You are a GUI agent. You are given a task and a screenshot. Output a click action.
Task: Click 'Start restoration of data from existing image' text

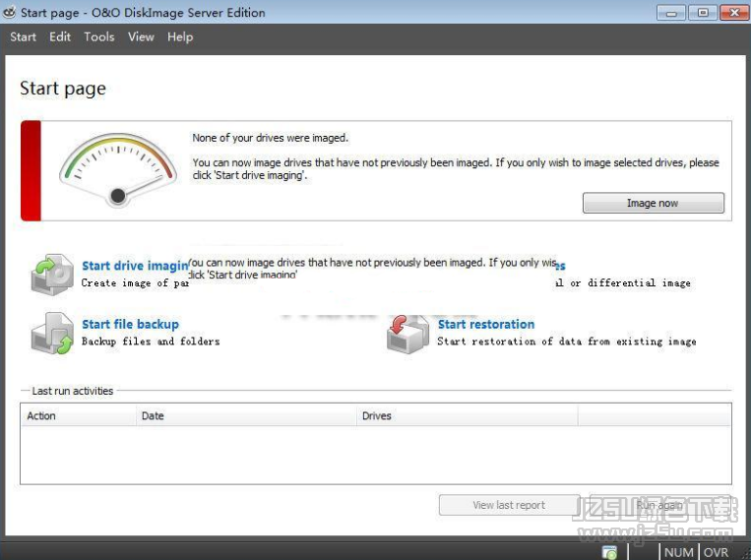[x=567, y=342]
